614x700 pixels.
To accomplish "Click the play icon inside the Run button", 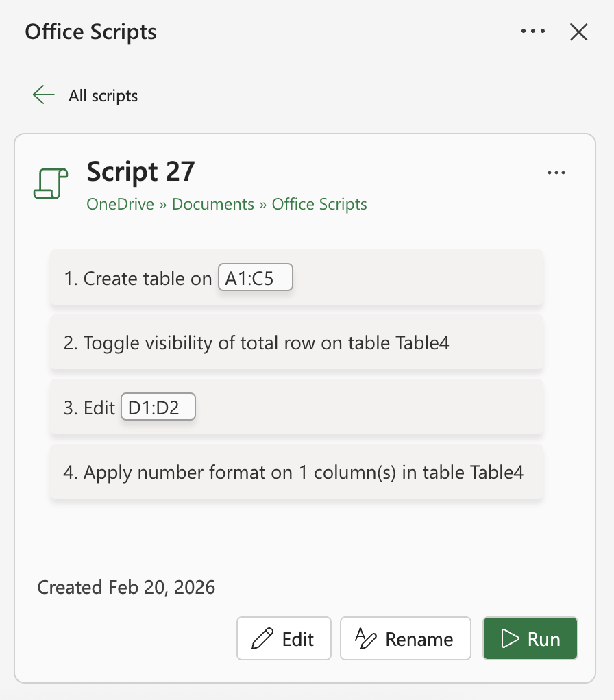I will 510,638.
